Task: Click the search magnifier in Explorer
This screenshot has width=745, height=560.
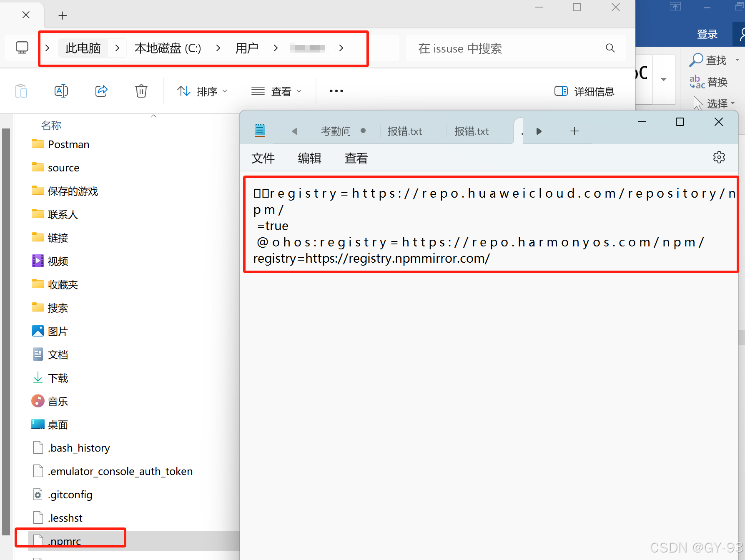Action: click(x=610, y=48)
